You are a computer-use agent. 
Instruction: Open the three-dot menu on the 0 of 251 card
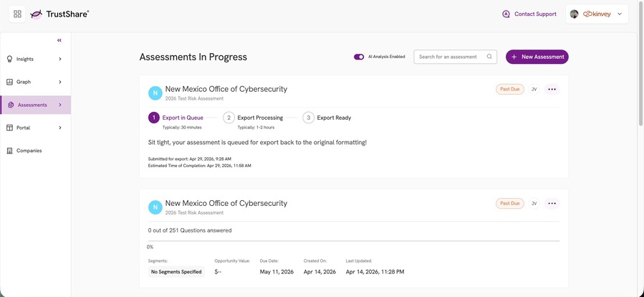tap(552, 203)
